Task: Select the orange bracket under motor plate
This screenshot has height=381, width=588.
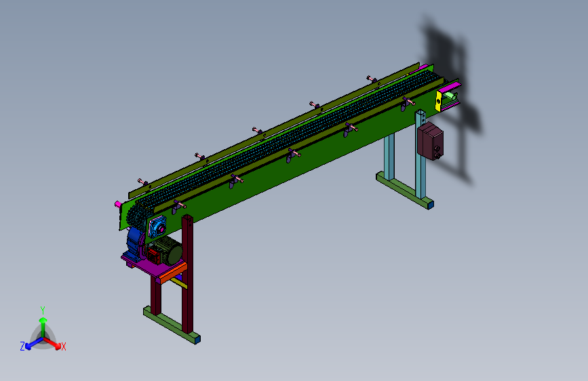Action: click(x=173, y=273)
